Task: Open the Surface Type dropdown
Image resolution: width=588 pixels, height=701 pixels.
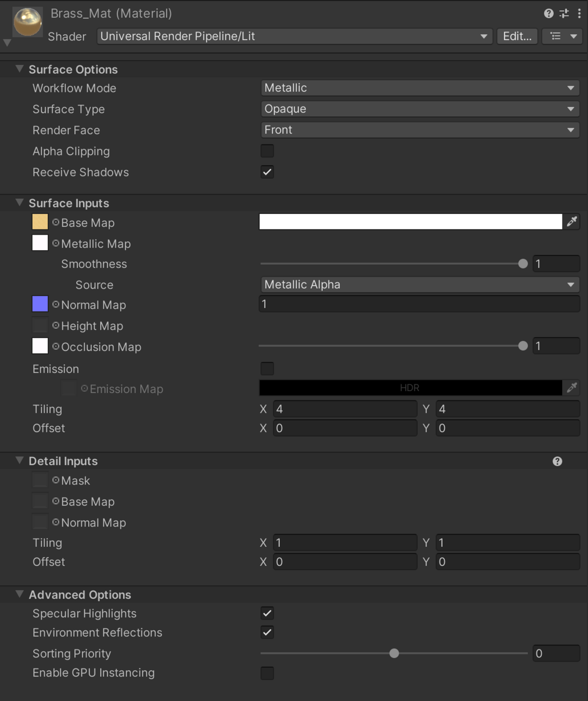Action: pyautogui.click(x=419, y=109)
